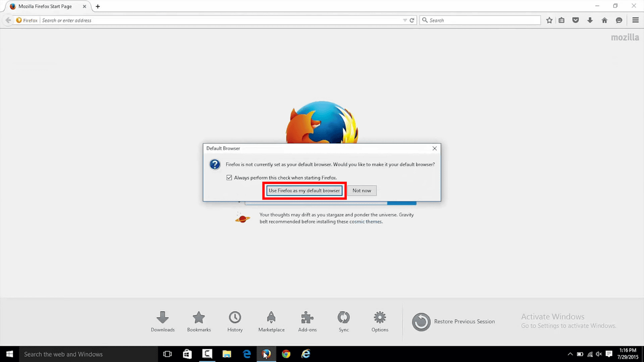Screen dimensions: 644x362
Task: Go to the Firefox home page
Action: pyautogui.click(x=605, y=20)
